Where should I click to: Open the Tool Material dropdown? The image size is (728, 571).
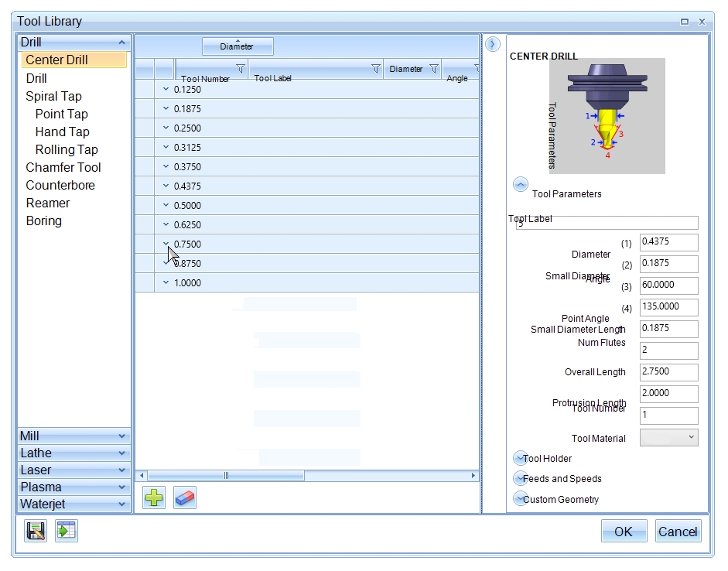[x=669, y=438]
